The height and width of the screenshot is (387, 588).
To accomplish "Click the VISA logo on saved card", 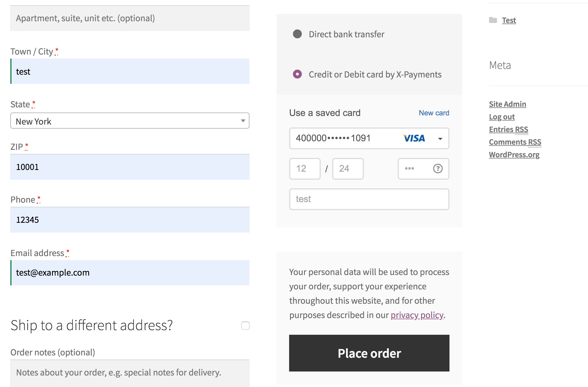I will coord(414,138).
